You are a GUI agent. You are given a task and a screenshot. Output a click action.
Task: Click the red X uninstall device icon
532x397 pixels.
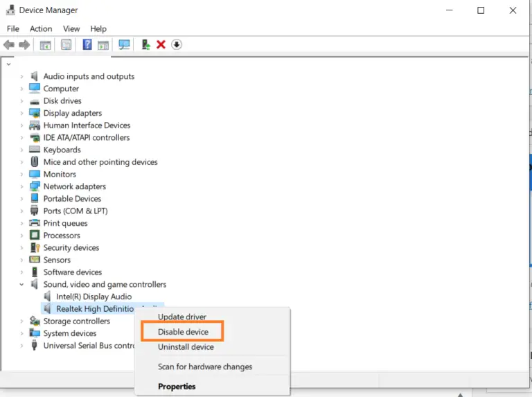pos(161,45)
